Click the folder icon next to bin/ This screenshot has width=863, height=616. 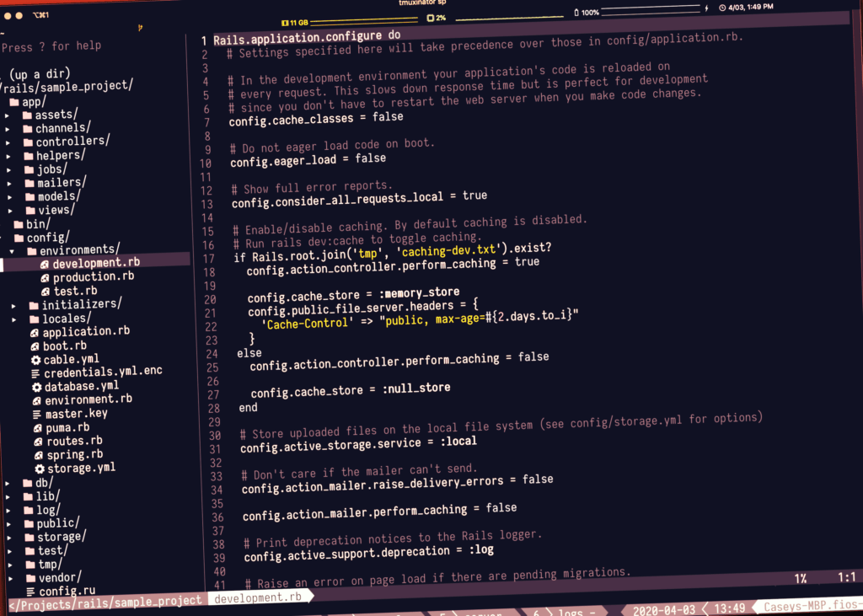click(x=19, y=224)
